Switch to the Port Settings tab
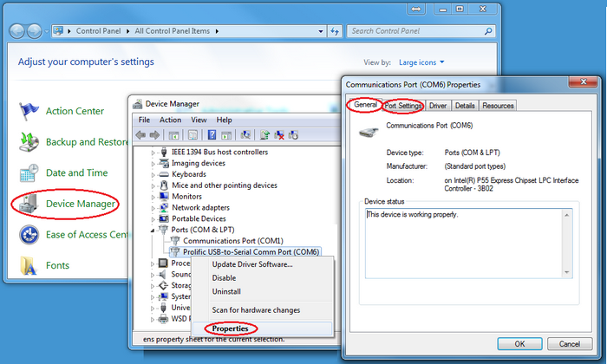This screenshot has height=364, width=607. (403, 106)
